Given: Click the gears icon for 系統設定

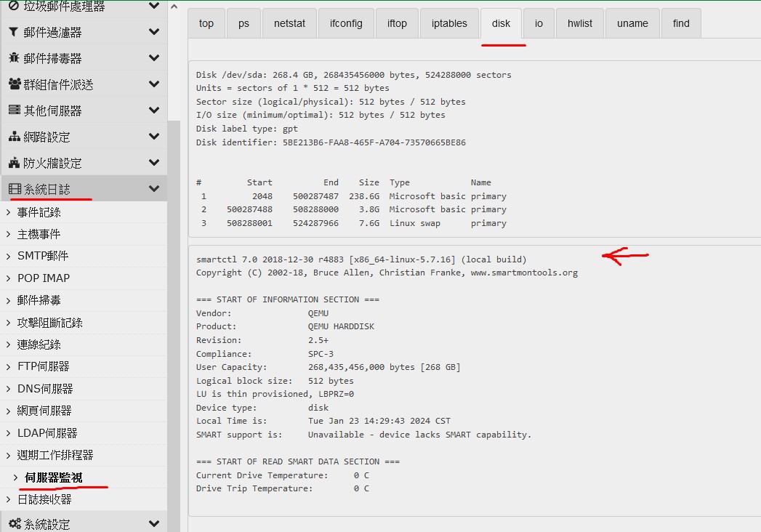Looking at the screenshot, I should (14, 523).
